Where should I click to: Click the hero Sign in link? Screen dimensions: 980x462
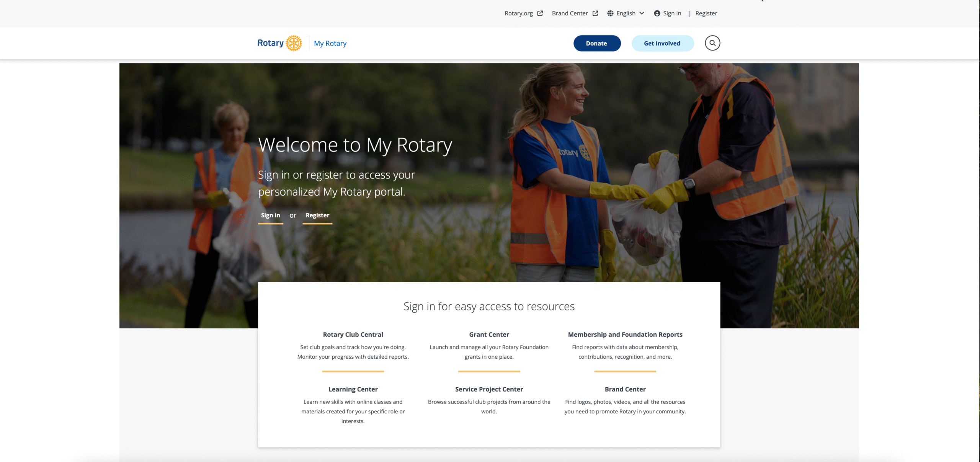pyautogui.click(x=271, y=215)
